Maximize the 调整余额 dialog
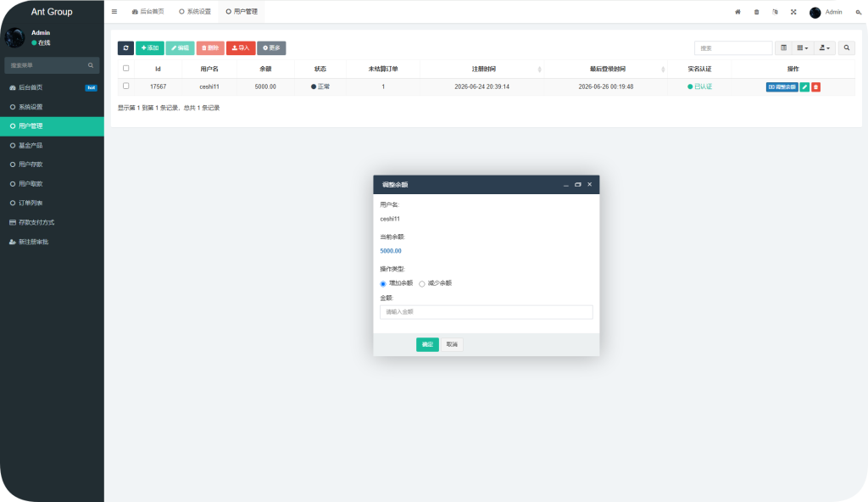The image size is (868, 502). (x=578, y=185)
